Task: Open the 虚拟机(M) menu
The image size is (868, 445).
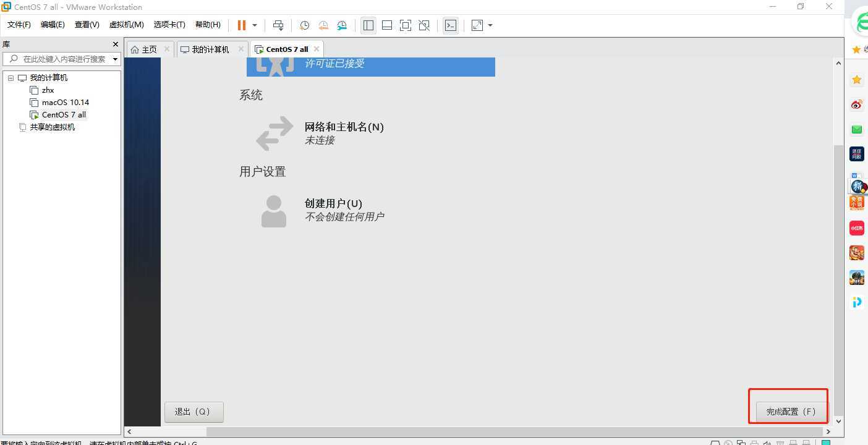Action: (127, 25)
